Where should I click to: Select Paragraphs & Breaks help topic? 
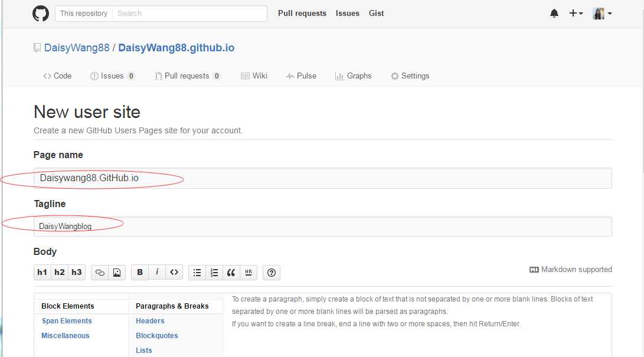pyautogui.click(x=172, y=306)
